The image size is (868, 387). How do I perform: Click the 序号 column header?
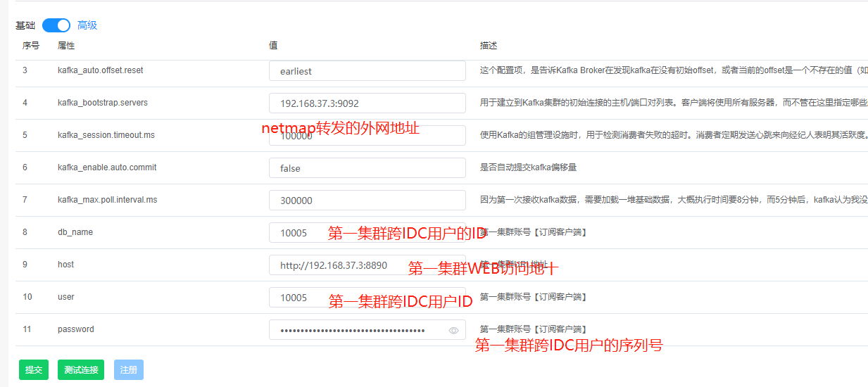(x=31, y=46)
